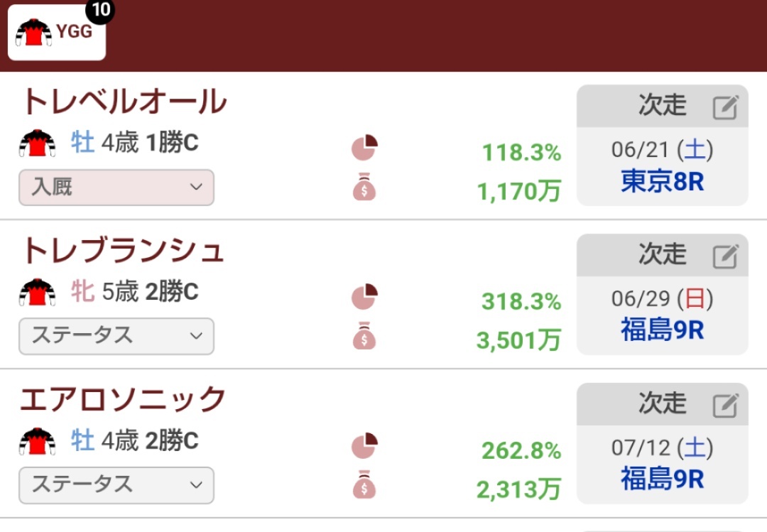Open 入厩 status dropdown for トレベルオール
This screenshot has width=767, height=532.
pyautogui.click(x=116, y=188)
